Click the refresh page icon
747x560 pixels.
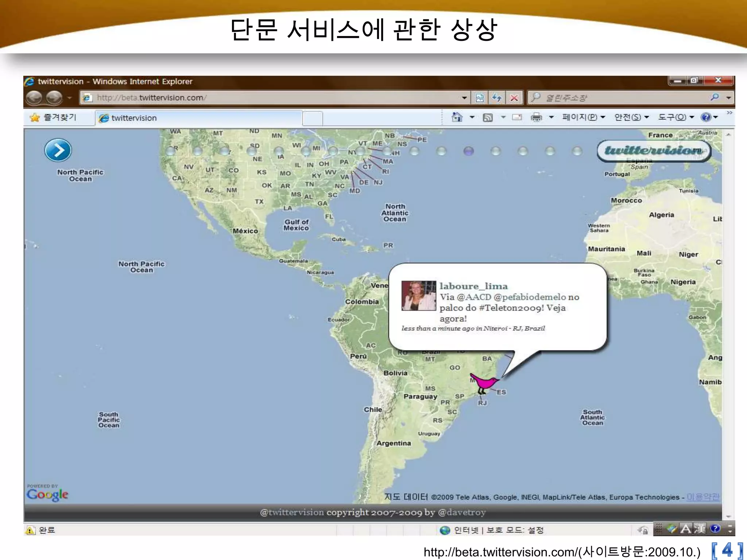coord(497,98)
